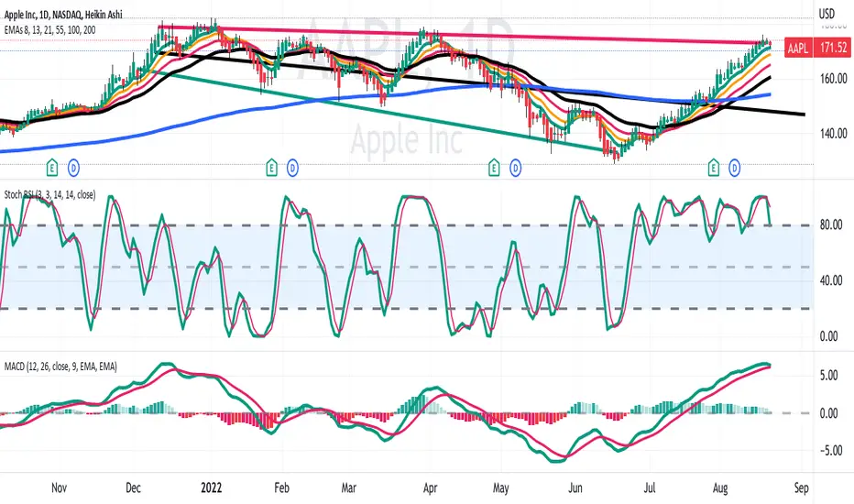This screenshot has width=854, height=504.
Task: Click the Mar label on time axis
Action: coord(348,488)
